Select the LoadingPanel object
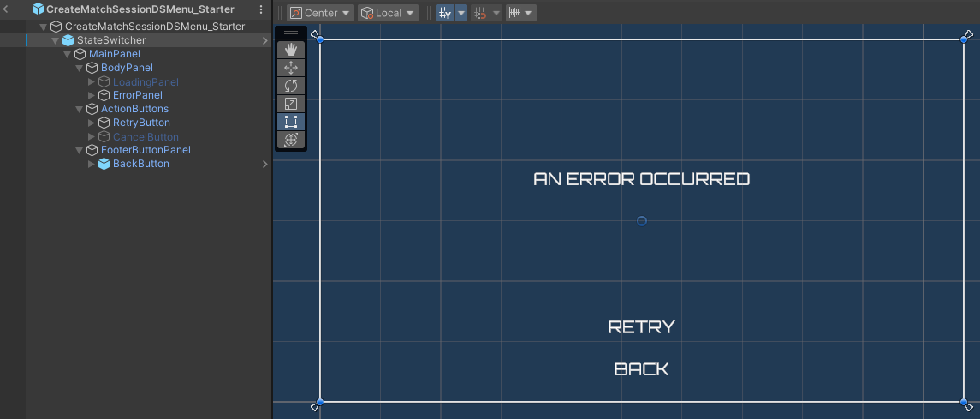The image size is (980, 419). 146,82
